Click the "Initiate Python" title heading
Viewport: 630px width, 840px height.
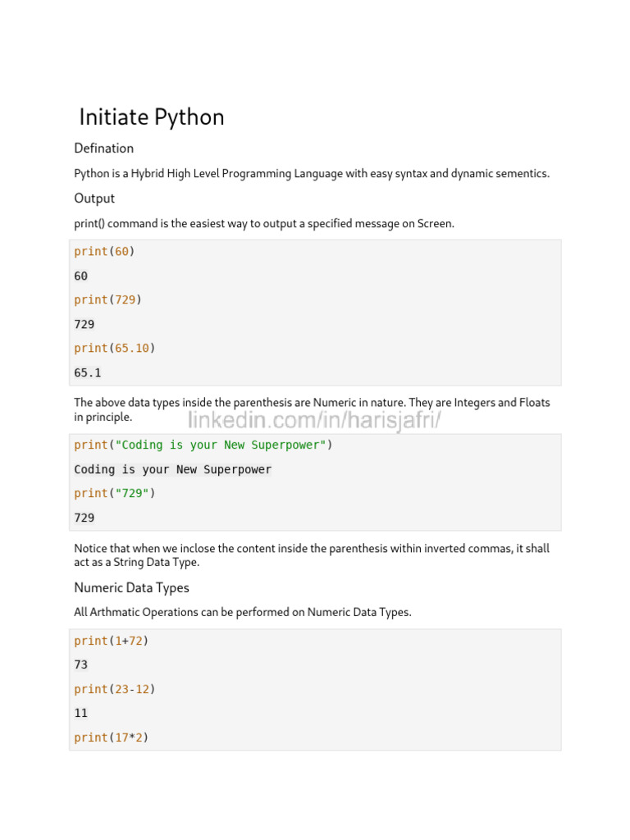(152, 117)
